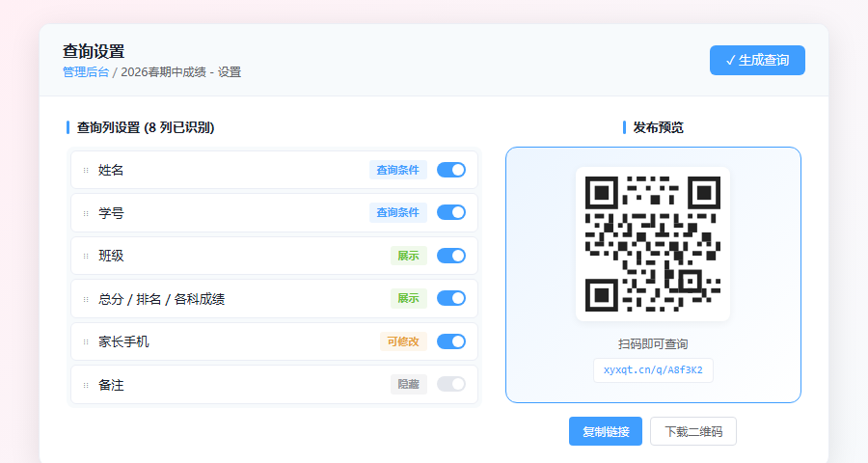
Task: Toggle off the 姓名 column switch
Action: (x=451, y=170)
